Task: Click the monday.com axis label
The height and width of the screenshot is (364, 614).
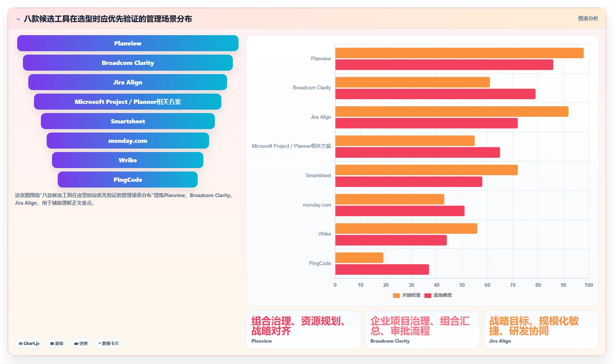Action: coord(317,205)
